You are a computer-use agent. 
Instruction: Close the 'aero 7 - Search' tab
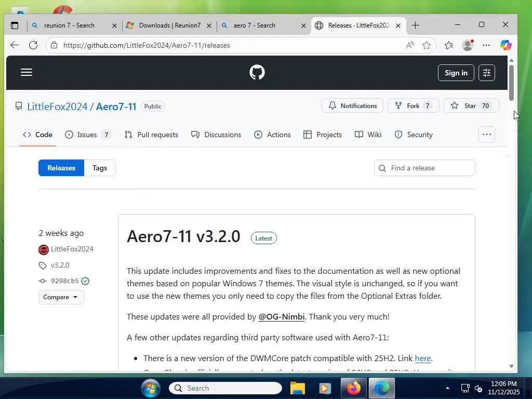tap(303, 26)
